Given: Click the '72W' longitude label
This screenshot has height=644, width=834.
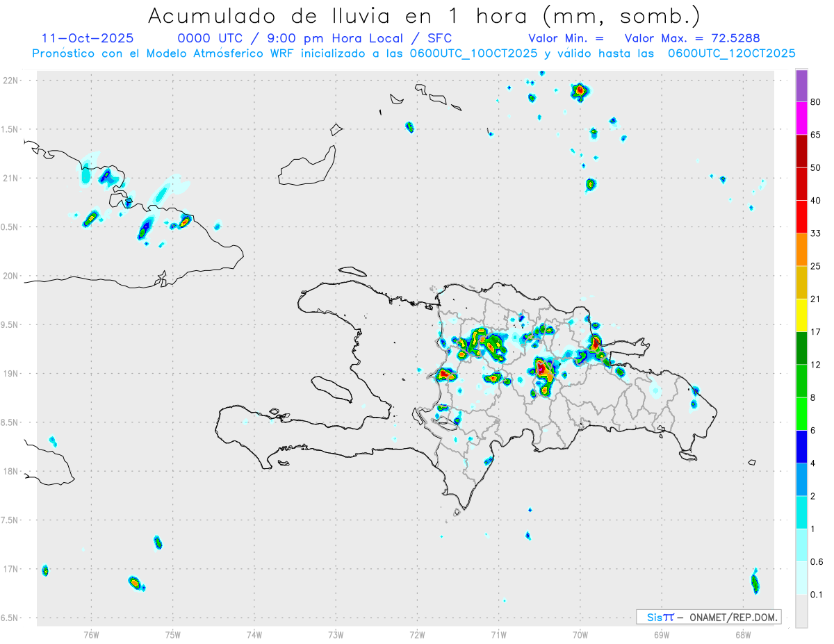Looking at the screenshot, I should coord(418,635).
